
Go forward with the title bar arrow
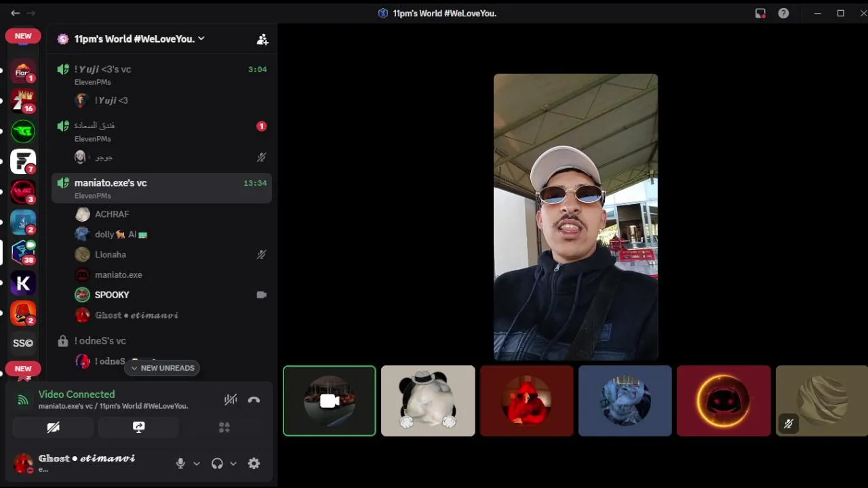click(31, 13)
